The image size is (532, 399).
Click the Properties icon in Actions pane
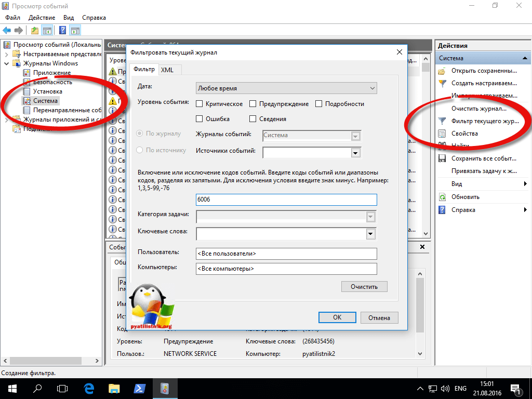click(x=442, y=134)
